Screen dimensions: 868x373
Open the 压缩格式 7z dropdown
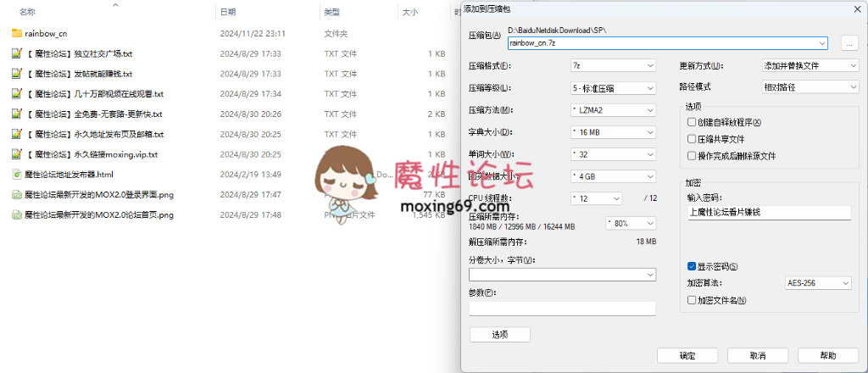613,65
